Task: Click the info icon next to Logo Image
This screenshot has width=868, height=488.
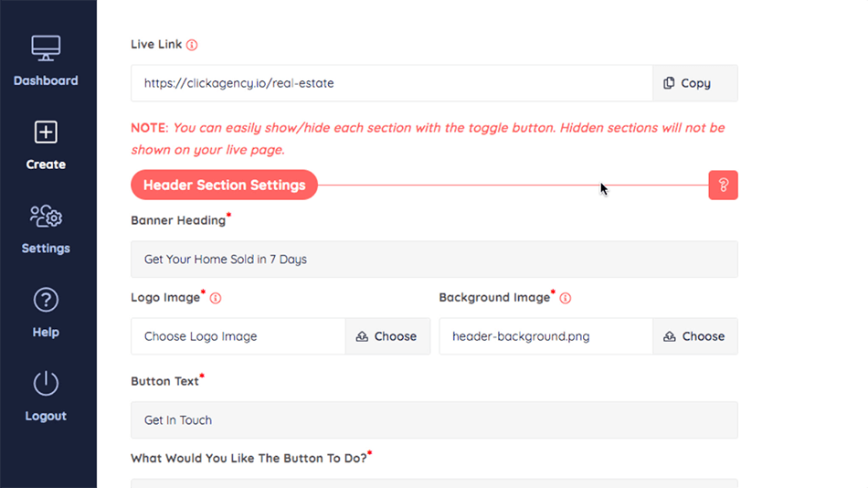Action: [216, 298]
